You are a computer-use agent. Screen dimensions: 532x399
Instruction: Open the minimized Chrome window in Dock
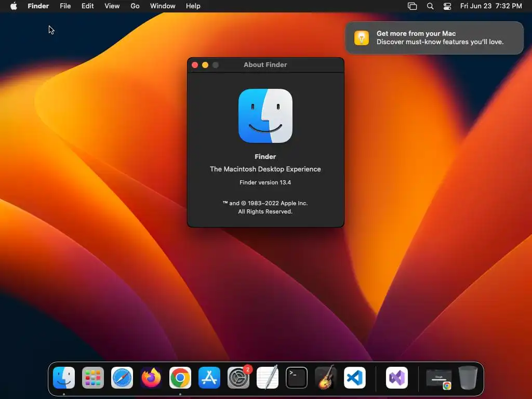[x=439, y=379]
